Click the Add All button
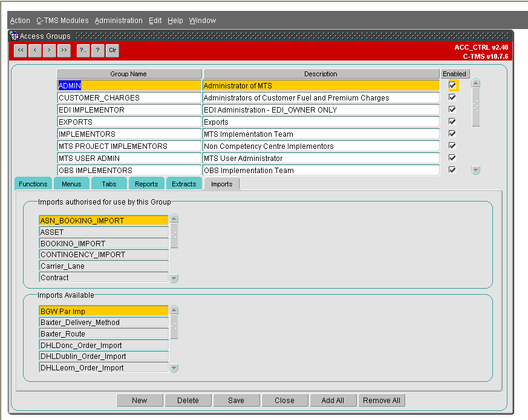Viewport: 528px width, 420px height. click(x=333, y=401)
